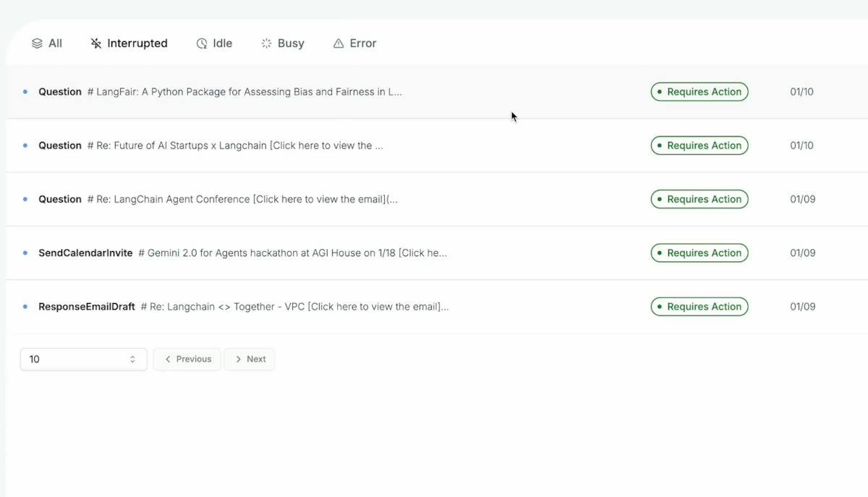Click Question label on AI Startups row
Viewport: 868px width, 497px height.
(x=60, y=145)
